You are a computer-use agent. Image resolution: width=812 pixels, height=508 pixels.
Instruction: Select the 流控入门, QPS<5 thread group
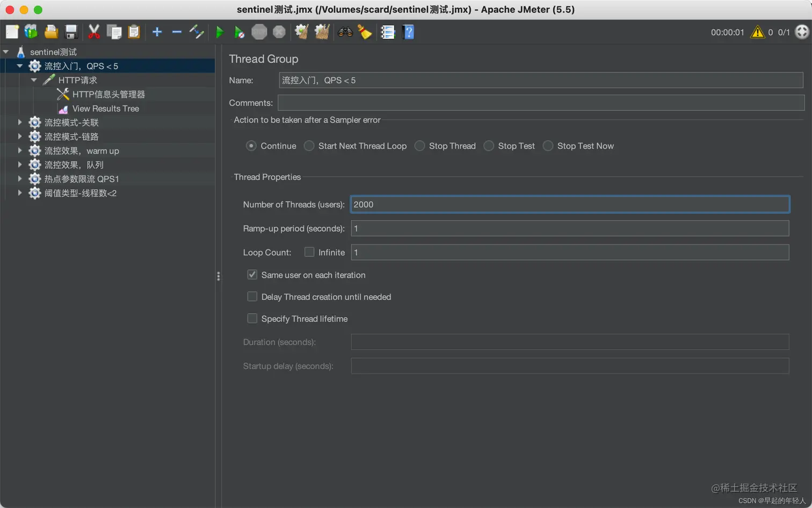81,66
